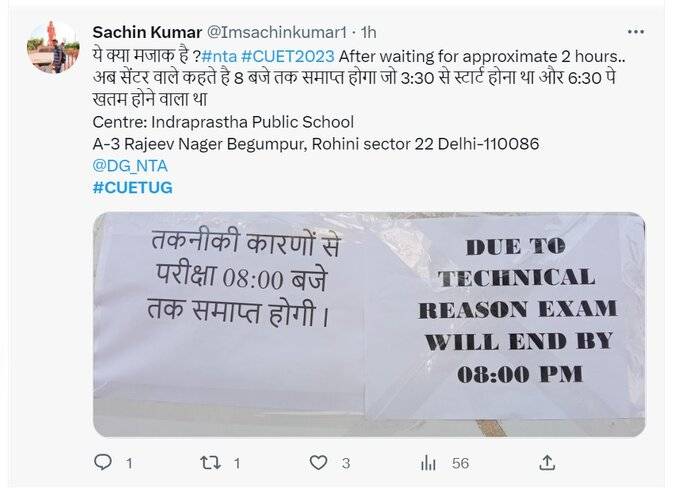Open the attached exam notice photo
Screen dimensions: 675x488
click(369, 324)
